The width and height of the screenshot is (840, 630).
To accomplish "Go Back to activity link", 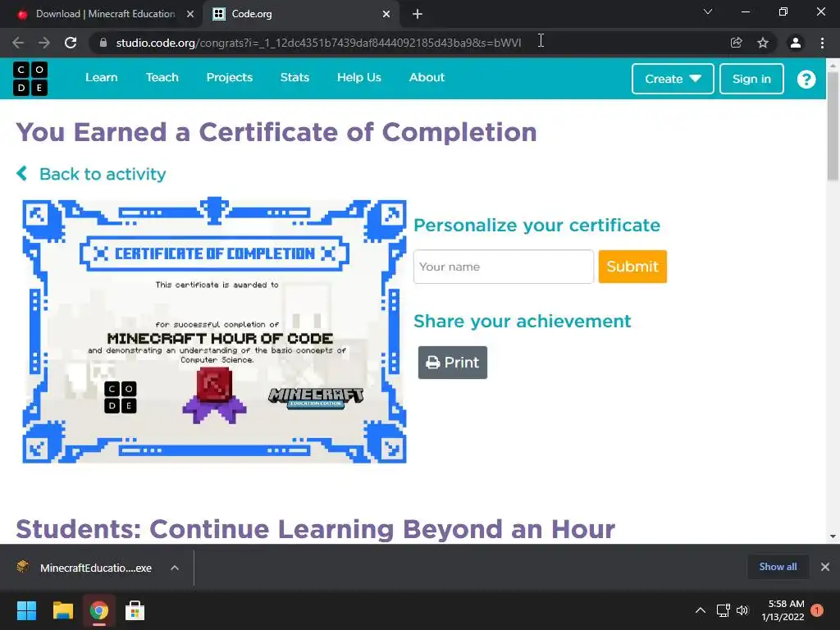I will 91,174.
